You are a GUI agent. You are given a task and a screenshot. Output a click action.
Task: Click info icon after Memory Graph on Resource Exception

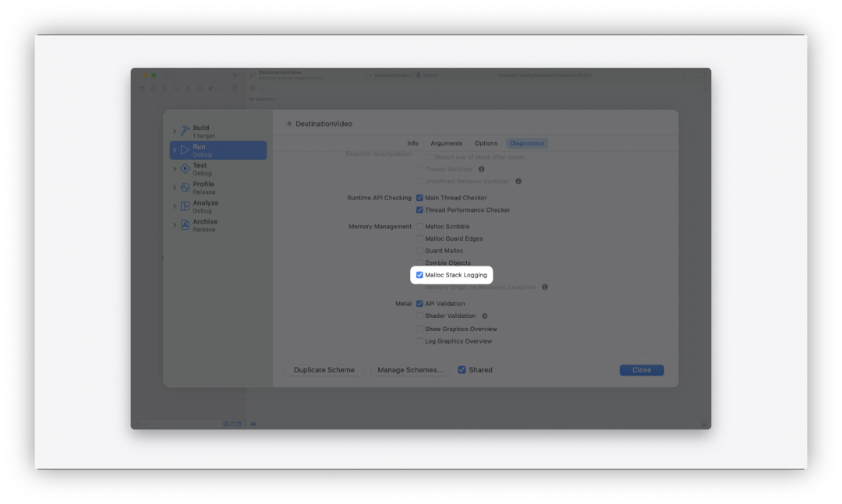(544, 287)
